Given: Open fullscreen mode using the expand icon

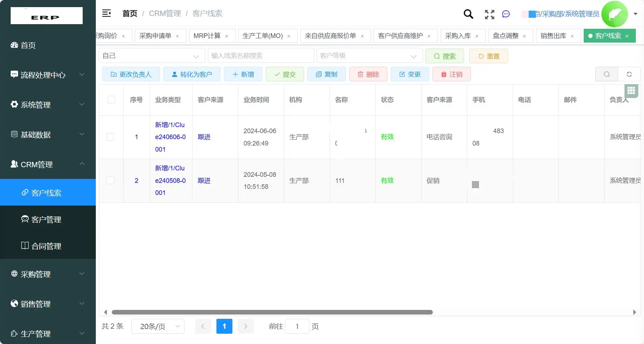Looking at the screenshot, I should (489, 14).
